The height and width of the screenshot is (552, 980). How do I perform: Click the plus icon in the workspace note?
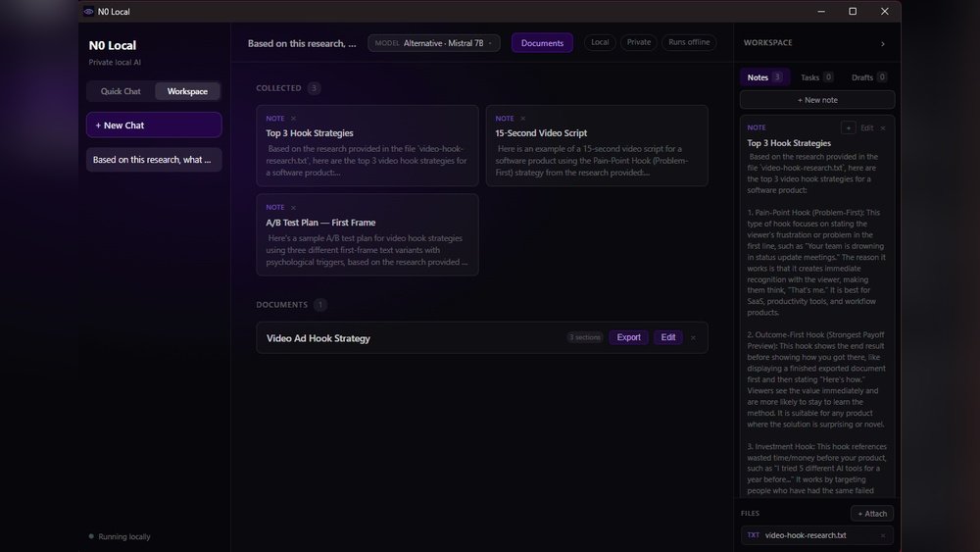coord(848,127)
